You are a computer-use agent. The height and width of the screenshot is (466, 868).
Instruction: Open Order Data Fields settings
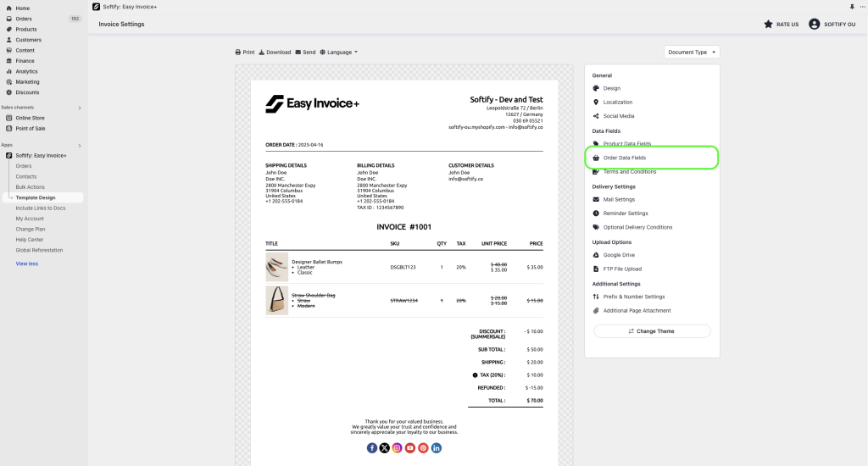point(624,158)
